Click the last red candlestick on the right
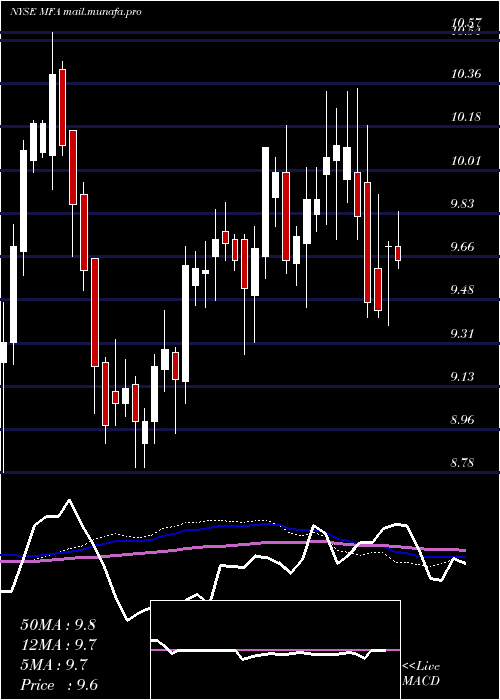This screenshot has height=700, width=500. click(x=398, y=253)
